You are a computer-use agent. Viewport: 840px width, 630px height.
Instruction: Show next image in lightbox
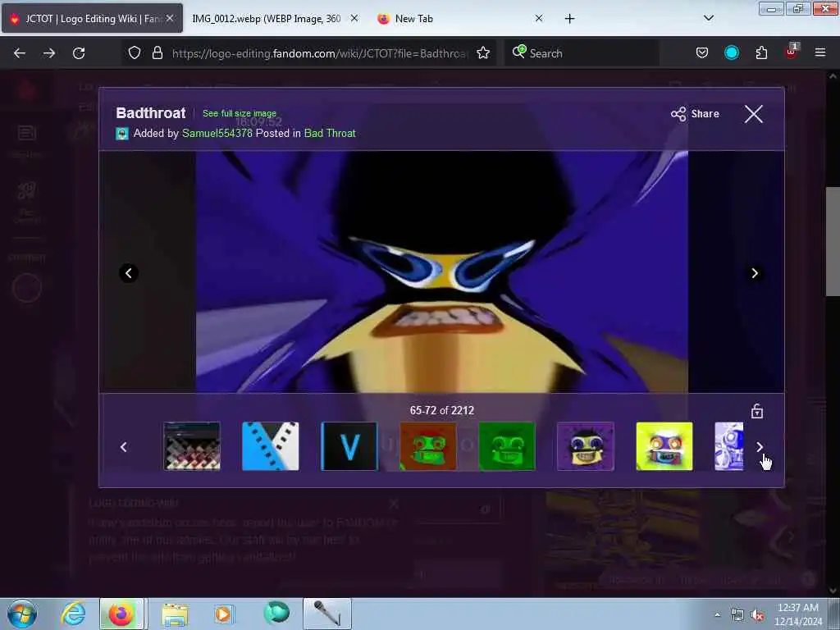(x=755, y=273)
